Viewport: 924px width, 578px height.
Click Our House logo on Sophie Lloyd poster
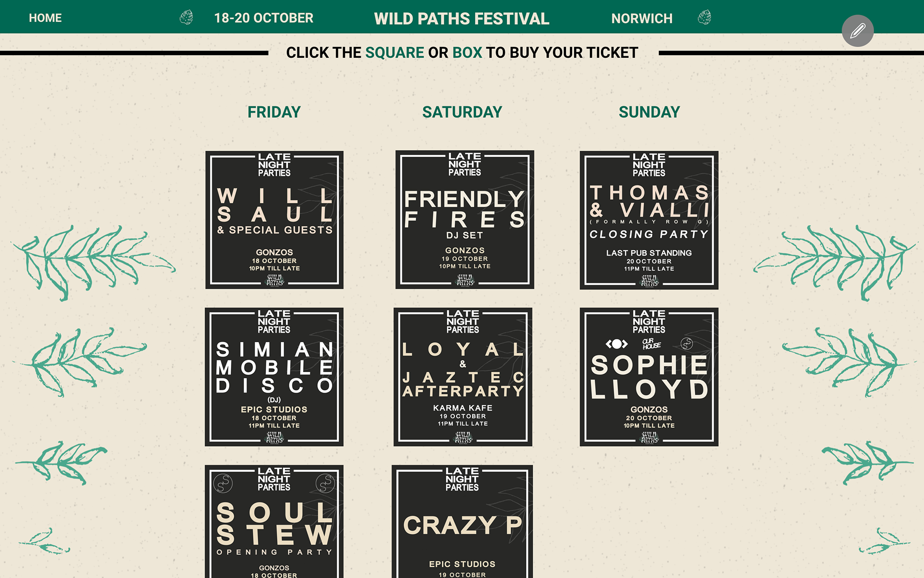pyautogui.click(x=652, y=344)
